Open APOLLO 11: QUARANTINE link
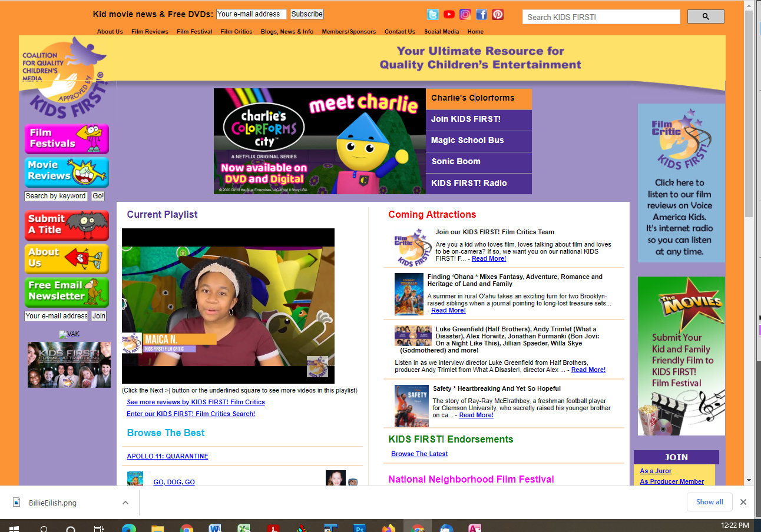This screenshot has width=761, height=532. (167, 456)
